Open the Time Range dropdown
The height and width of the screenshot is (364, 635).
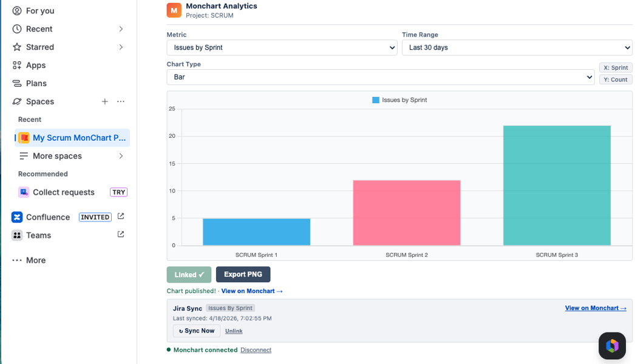517,47
